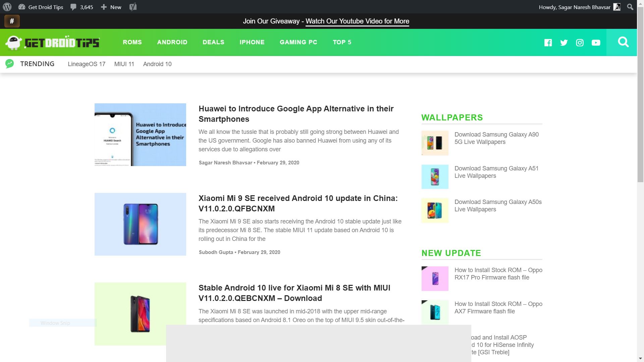
Task: Open the ROMS menu
Action: 132,42
